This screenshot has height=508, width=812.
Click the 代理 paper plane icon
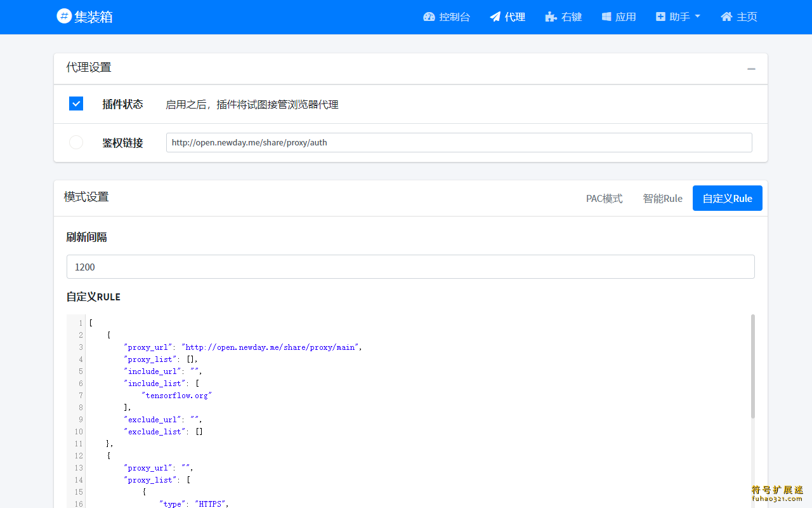tap(495, 17)
